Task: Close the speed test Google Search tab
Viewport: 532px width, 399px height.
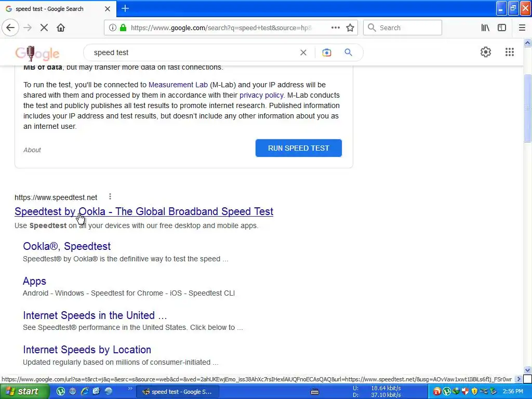Action: tap(107, 9)
